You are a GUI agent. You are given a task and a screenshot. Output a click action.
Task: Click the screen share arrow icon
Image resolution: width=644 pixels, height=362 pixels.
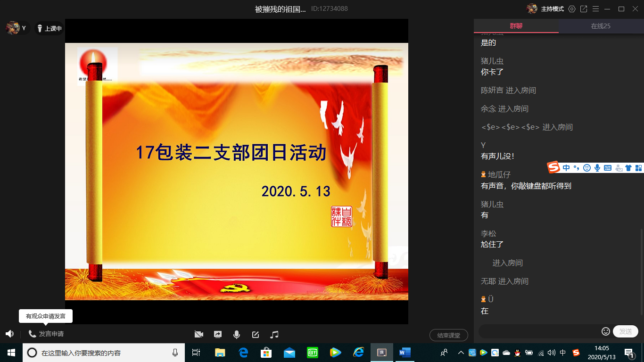[x=218, y=334]
